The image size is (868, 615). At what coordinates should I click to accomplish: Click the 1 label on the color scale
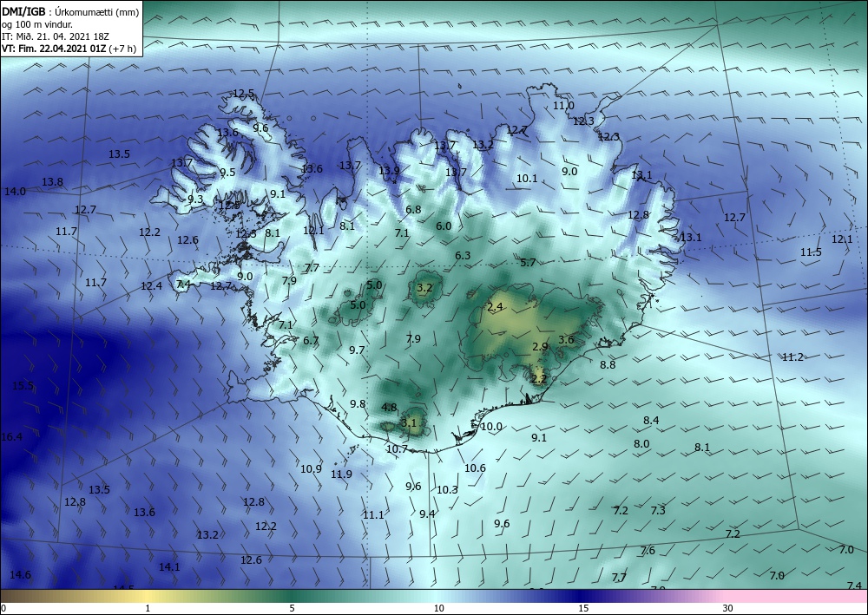pos(148,608)
